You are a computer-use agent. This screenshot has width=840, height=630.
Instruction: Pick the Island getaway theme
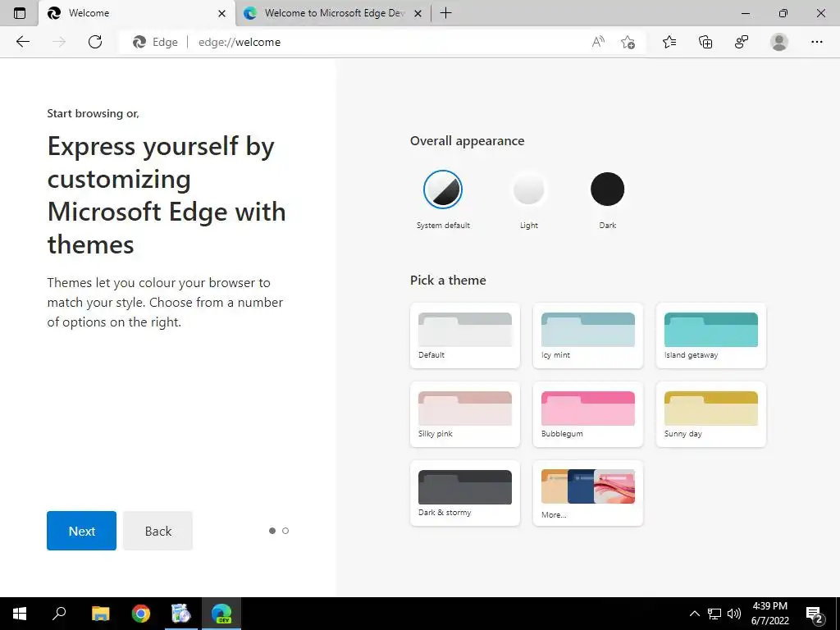pos(711,336)
